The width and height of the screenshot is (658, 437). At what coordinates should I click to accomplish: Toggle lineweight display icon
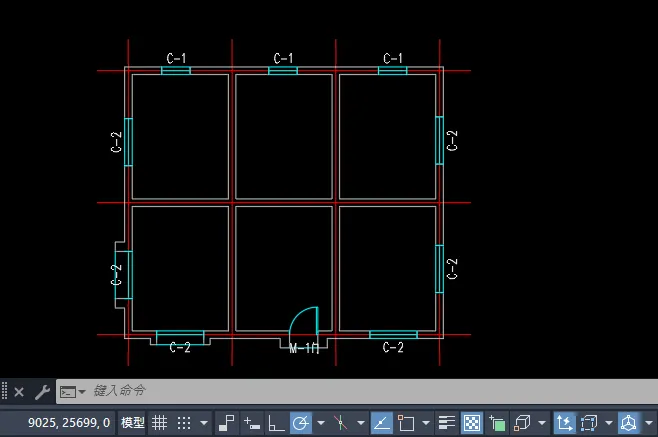pyautogui.click(x=446, y=423)
